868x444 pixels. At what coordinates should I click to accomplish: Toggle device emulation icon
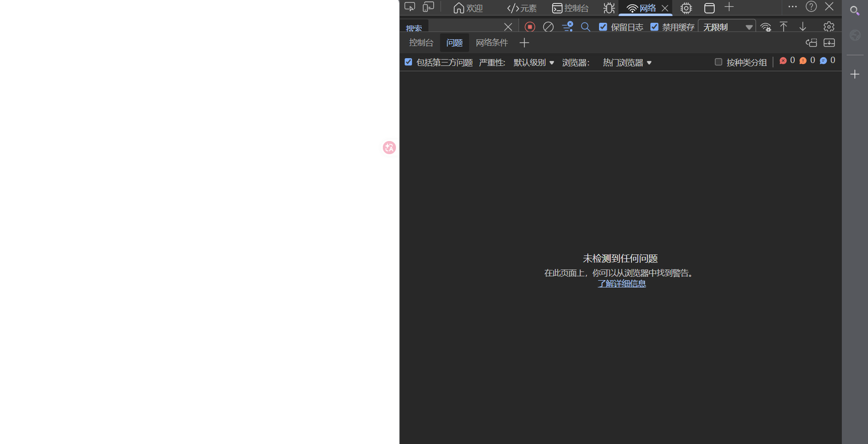(x=428, y=7)
